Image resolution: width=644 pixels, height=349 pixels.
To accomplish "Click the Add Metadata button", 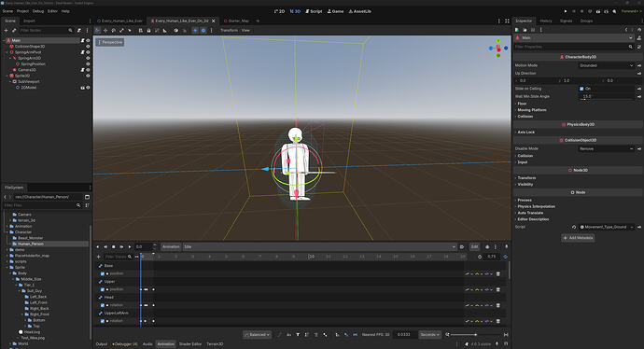I will coord(578,238).
